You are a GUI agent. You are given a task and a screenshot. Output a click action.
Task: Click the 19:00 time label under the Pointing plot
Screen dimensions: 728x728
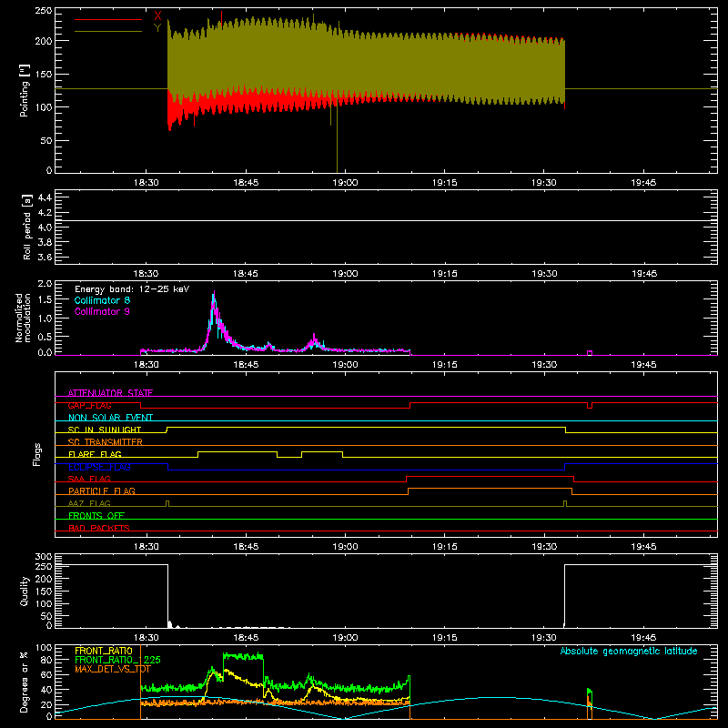click(345, 183)
